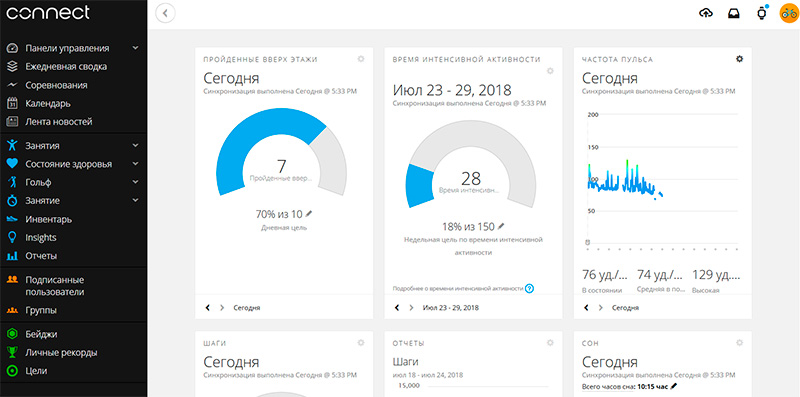Go to previous week on intensity card
Viewport: 800px width, 397px height.
tap(397, 308)
